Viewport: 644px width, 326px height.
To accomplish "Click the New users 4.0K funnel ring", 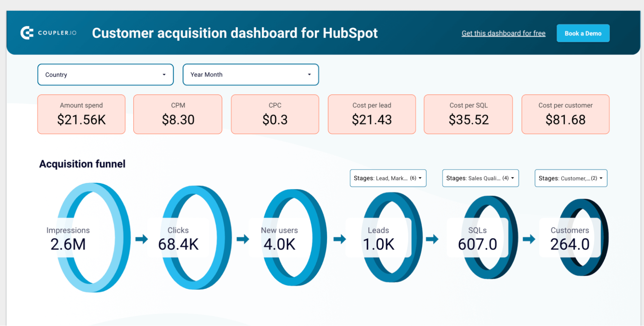I will 295,238.
